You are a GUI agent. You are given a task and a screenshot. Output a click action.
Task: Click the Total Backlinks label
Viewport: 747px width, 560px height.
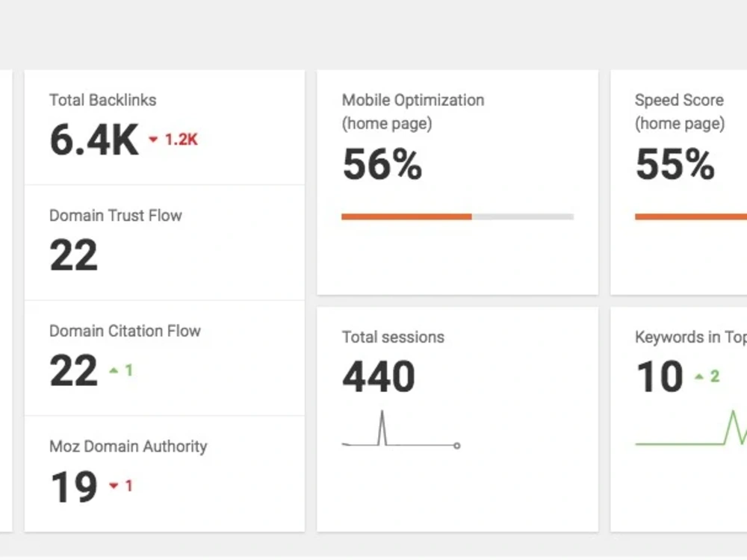pos(103,100)
